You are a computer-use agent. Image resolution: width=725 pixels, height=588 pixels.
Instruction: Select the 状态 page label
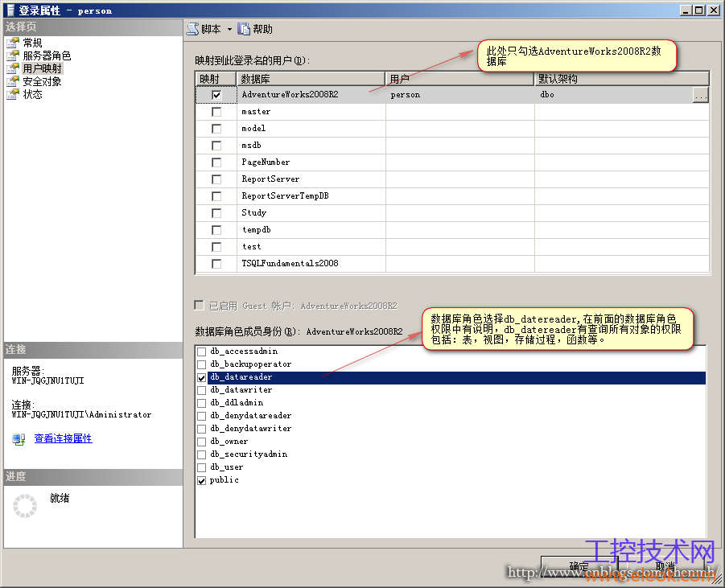click(x=32, y=94)
